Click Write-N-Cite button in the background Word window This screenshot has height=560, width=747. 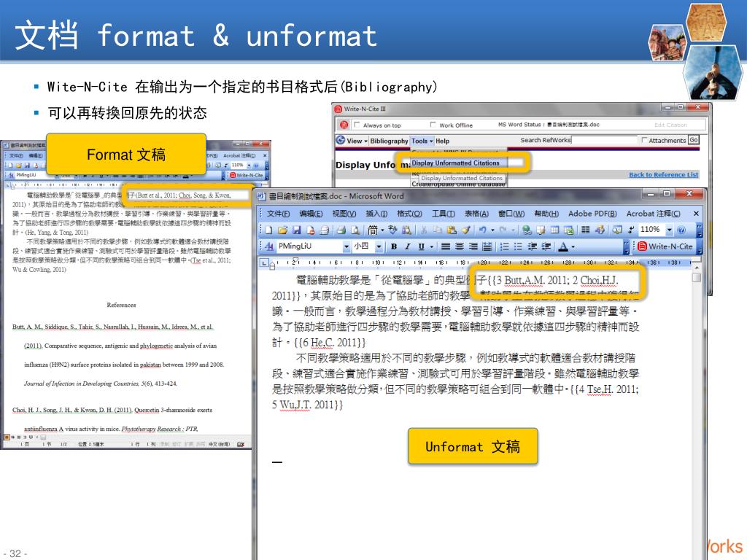click(247, 175)
